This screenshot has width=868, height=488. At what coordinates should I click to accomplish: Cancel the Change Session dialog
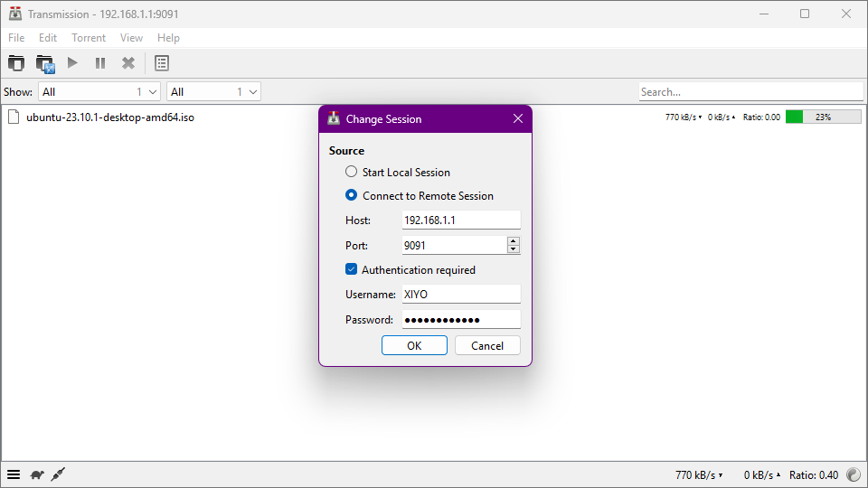(487, 345)
